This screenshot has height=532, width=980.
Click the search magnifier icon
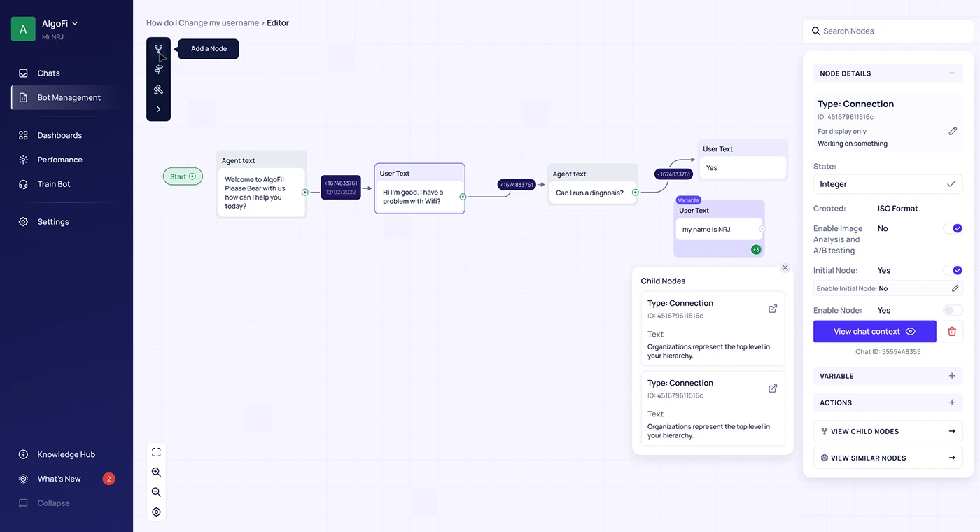pos(815,31)
